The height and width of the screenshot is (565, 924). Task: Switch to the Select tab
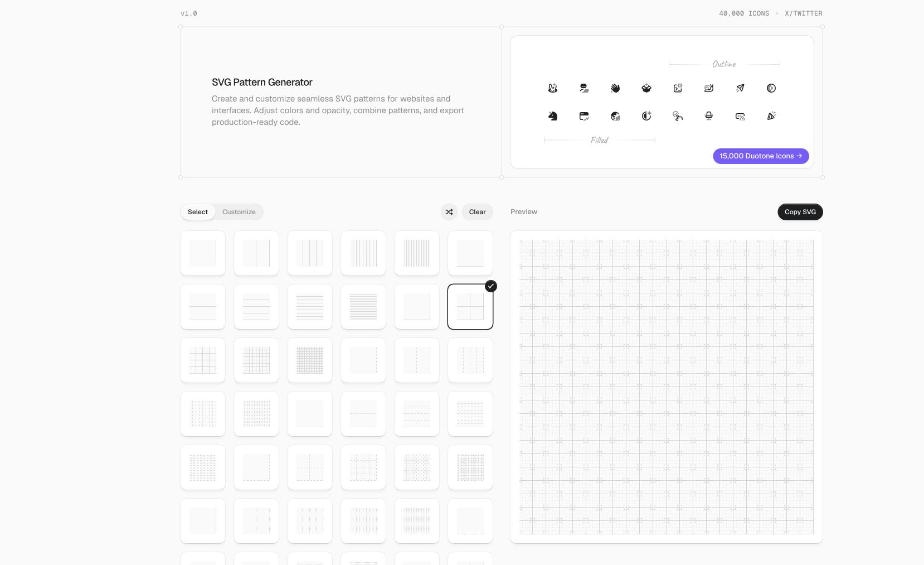pyautogui.click(x=198, y=212)
